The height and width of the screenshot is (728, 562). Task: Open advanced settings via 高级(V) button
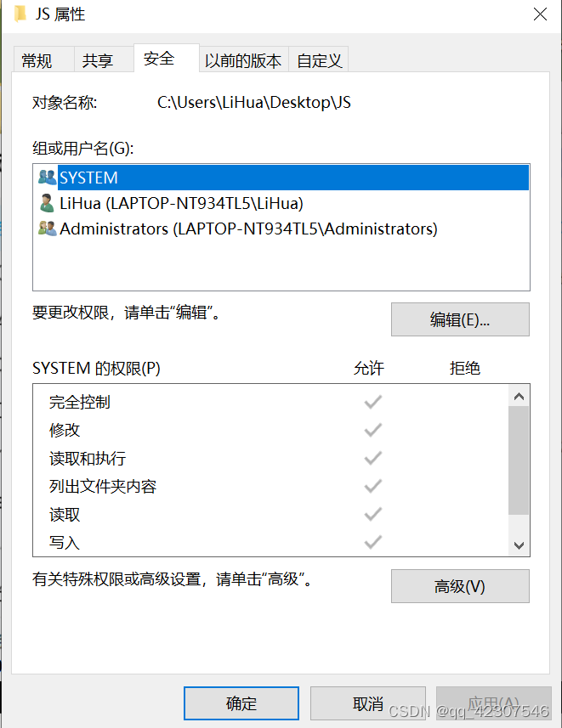tap(460, 586)
